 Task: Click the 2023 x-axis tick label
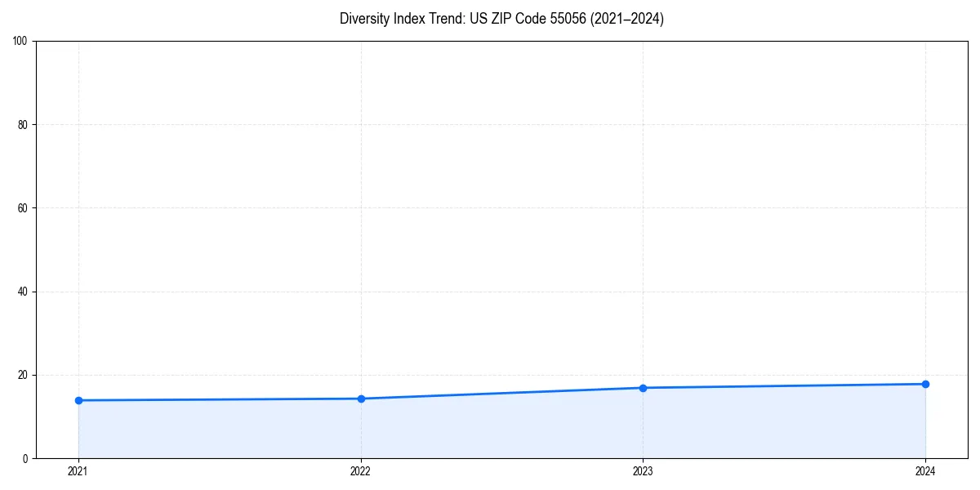point(643,471)
